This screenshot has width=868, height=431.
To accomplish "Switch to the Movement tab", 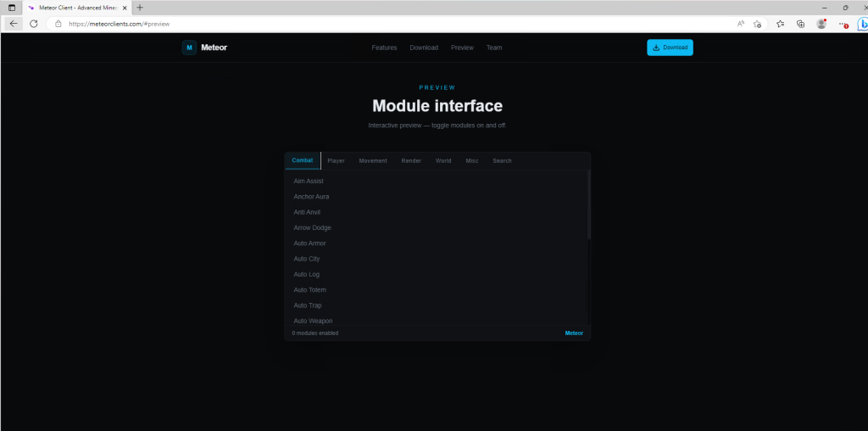I will tap(373, 160).
